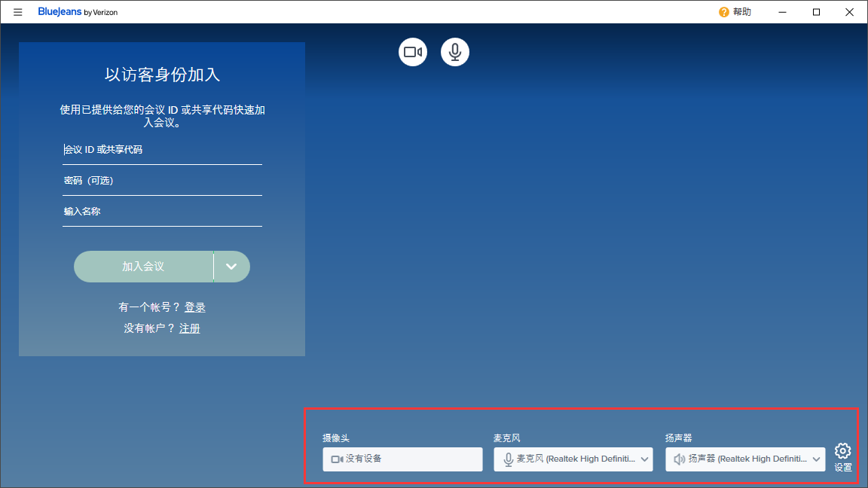Click the orange help question icon

coord(723,12)
